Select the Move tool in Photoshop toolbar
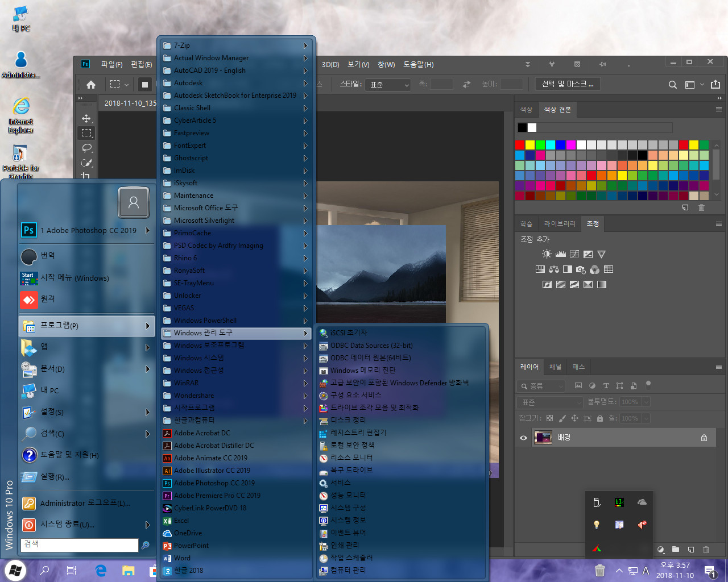 click(x=86, y=118)
